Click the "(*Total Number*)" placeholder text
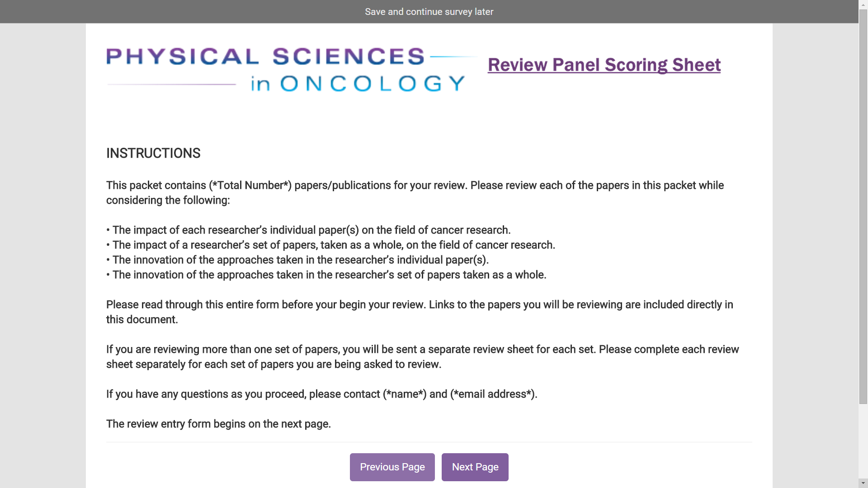This screenshot has height=488, width=868. coord(250,185)
